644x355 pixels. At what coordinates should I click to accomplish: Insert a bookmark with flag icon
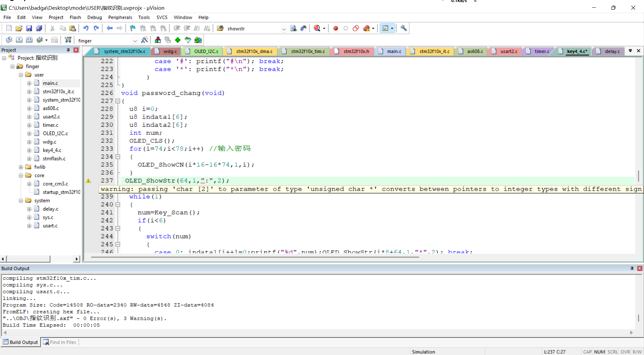click(x=133, y=28)
